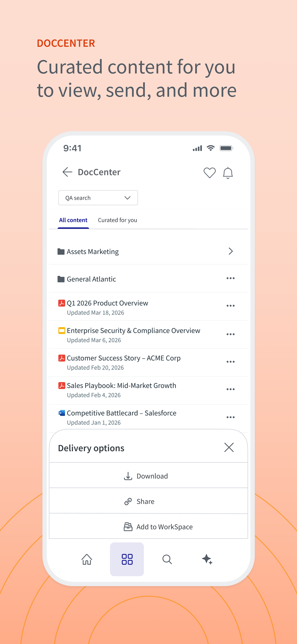The width and height of the screenshot is (297, 644).
Task: Open more options for General Atlantic
Action: click(x=230, y=278)
